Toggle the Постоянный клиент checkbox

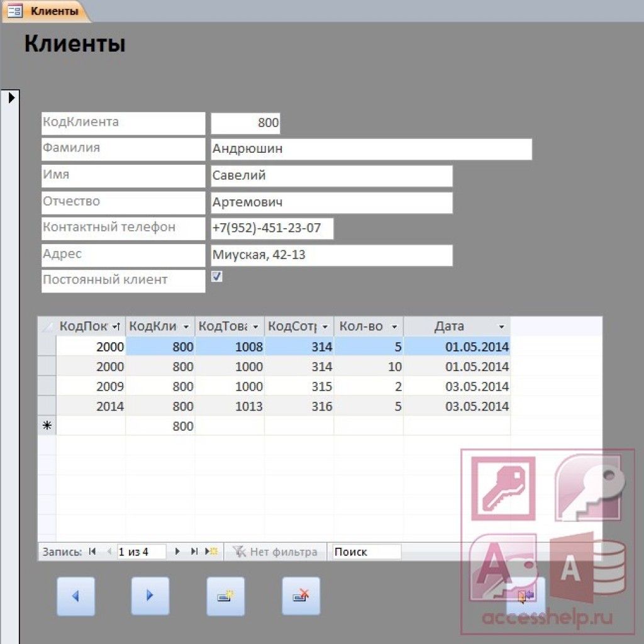pyautogui.click(x=216, y=276)
